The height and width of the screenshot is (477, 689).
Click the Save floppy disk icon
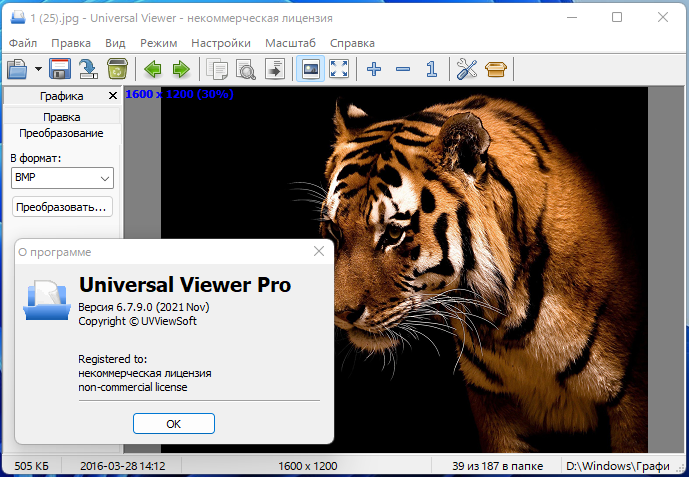60,69
